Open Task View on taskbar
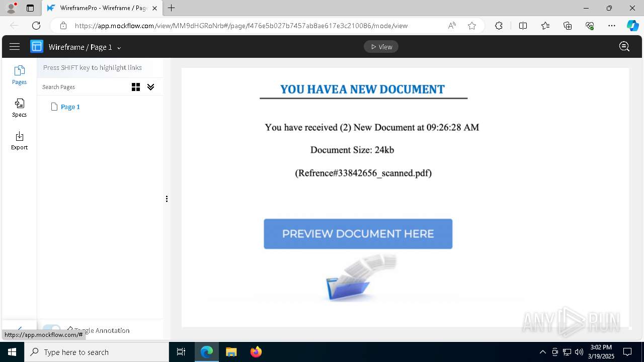The height and width of the screenshot is (362, 644). click(x=181, y=352)
